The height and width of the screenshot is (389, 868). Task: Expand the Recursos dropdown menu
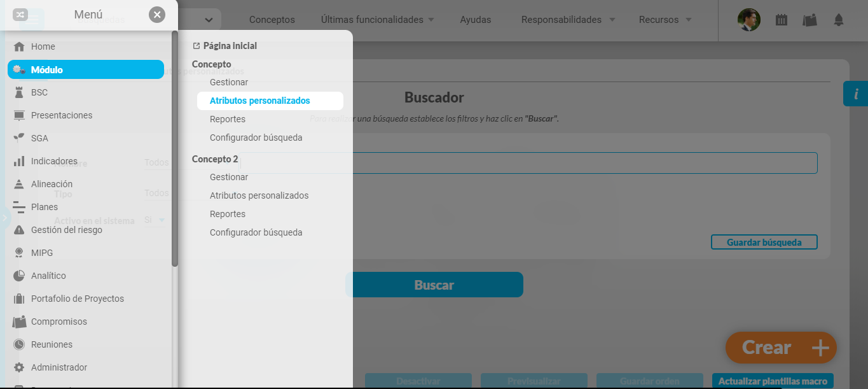pos(665,20)
